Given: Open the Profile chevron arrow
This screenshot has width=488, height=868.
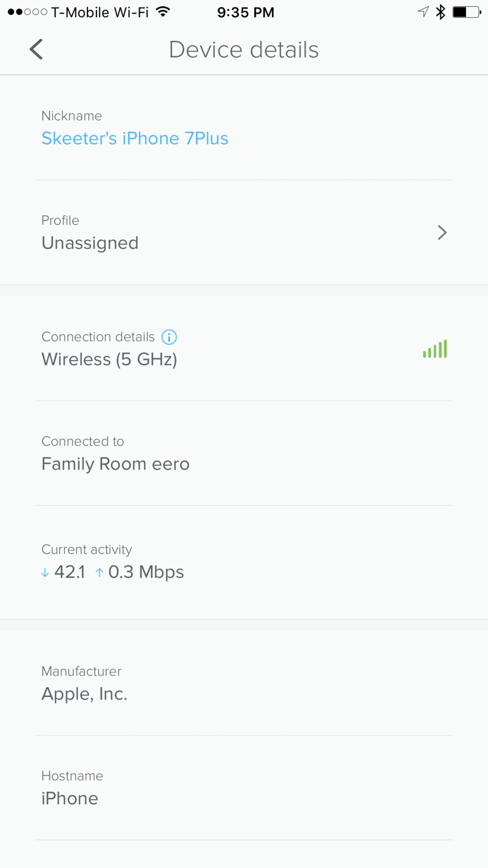Looking at the screenshot, I should [442, 232].
